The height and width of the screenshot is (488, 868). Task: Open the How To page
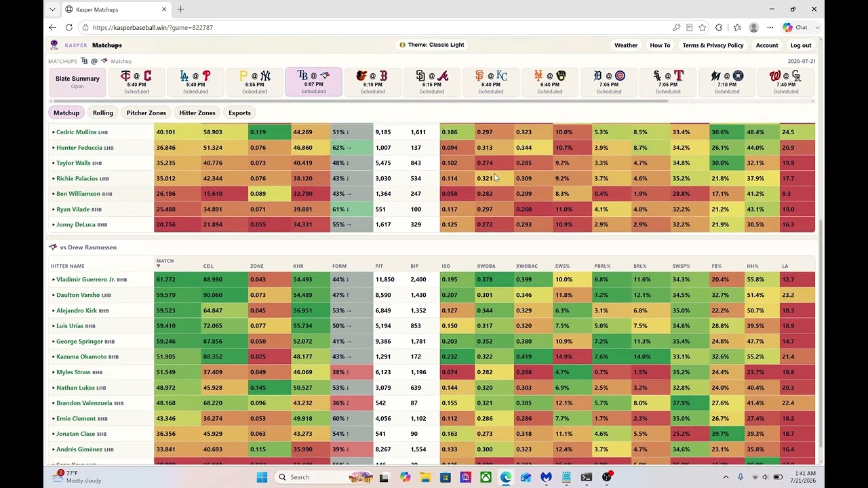point(660,45)
